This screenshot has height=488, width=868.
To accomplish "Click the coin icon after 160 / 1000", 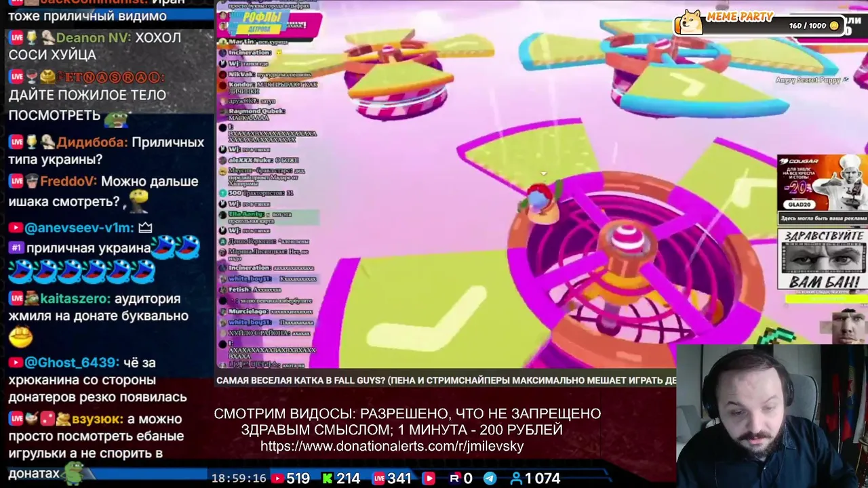I will coord(834,26).
